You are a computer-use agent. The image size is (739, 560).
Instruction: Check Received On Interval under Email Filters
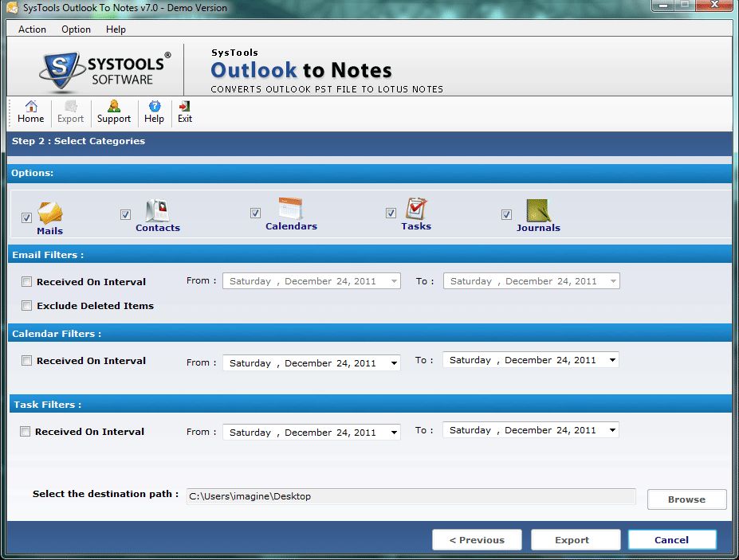pyautogui.click(x=27, y=281)
